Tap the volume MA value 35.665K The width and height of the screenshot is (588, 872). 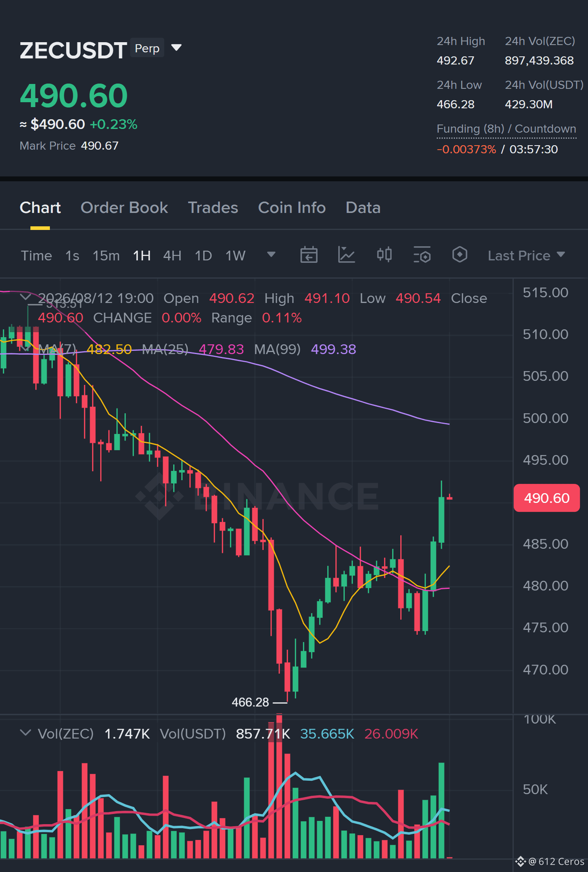(327, 734)
